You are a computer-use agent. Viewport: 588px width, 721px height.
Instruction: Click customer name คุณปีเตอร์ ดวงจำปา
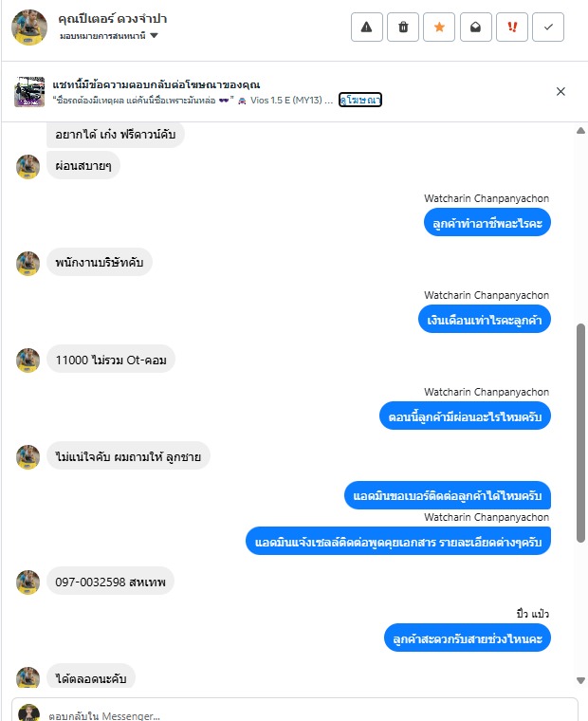point(112,19)
